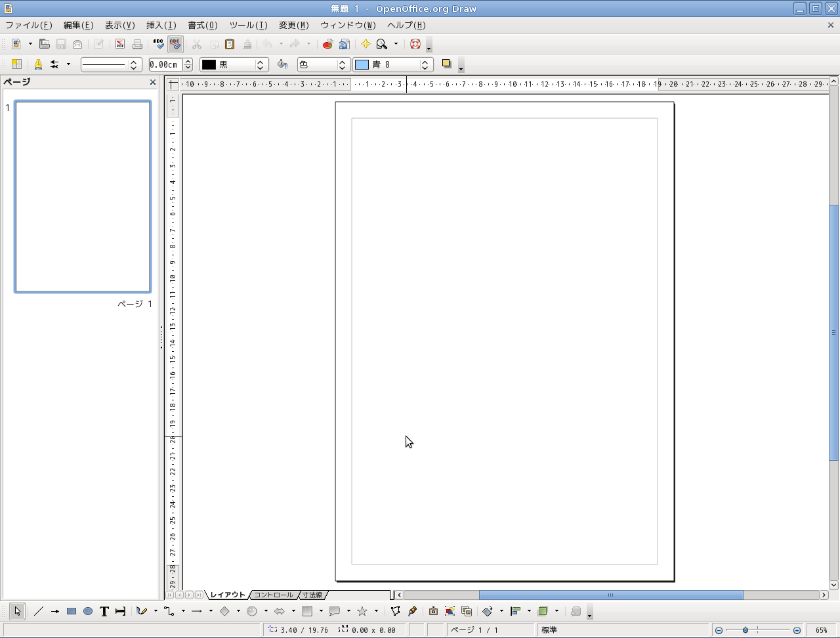Select the Rectangle drawing tool
This screenshot has width=840, height=638.
tap(72, 611)
